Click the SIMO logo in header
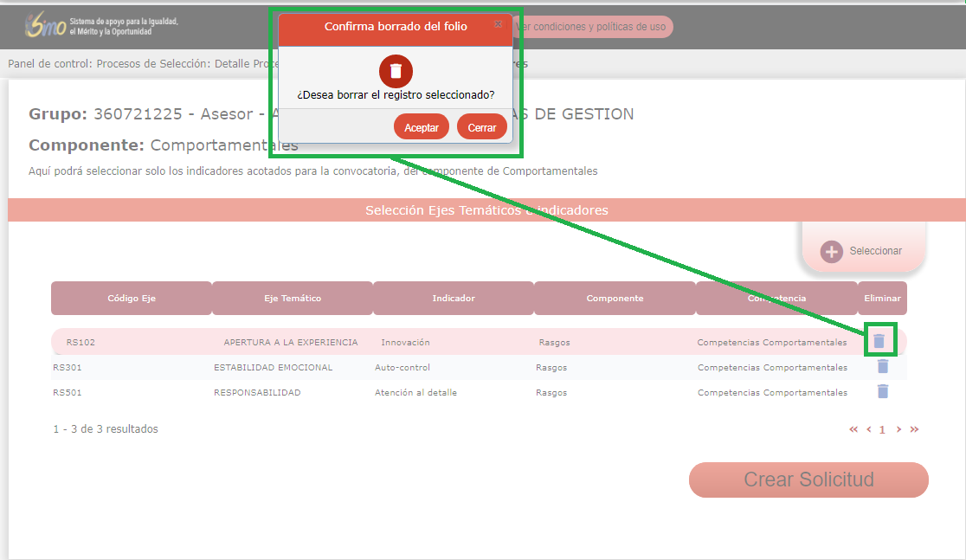The image size is (966, 560). pyautogui.click(x=46, y=26)
